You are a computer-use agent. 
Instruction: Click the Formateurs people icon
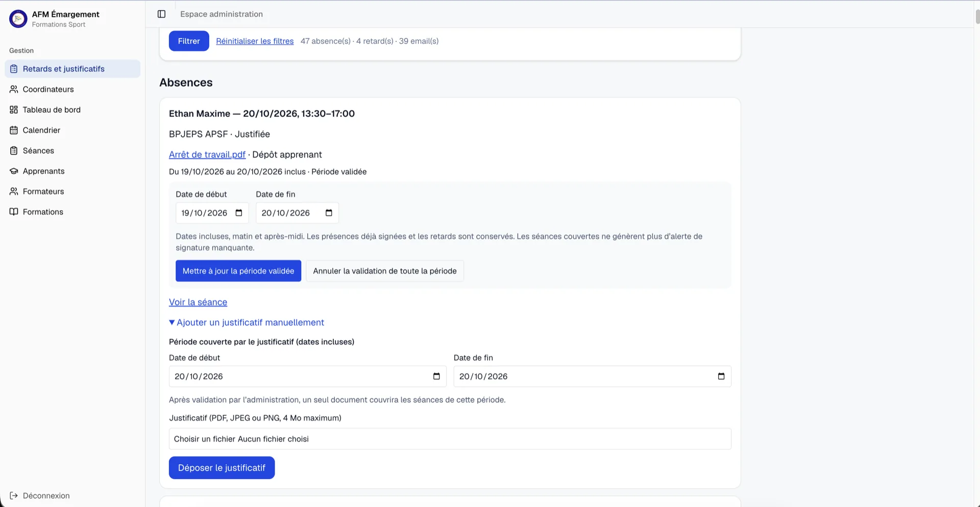pyautogui.click(x=14, y=191)
